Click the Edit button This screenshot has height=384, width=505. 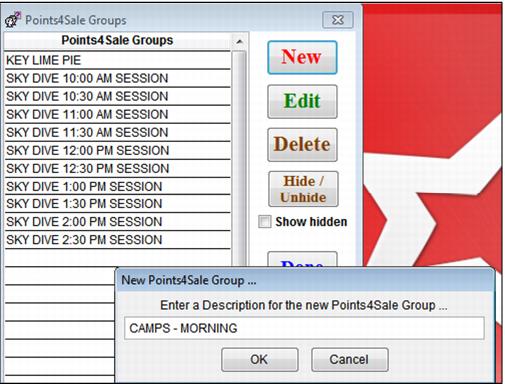(302, 101)
